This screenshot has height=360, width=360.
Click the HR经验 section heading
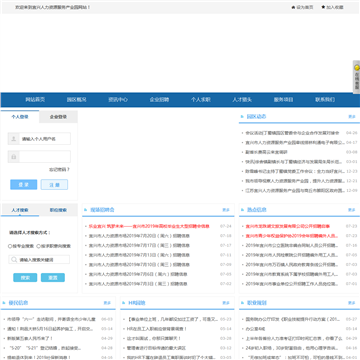[x=137, y=303]
